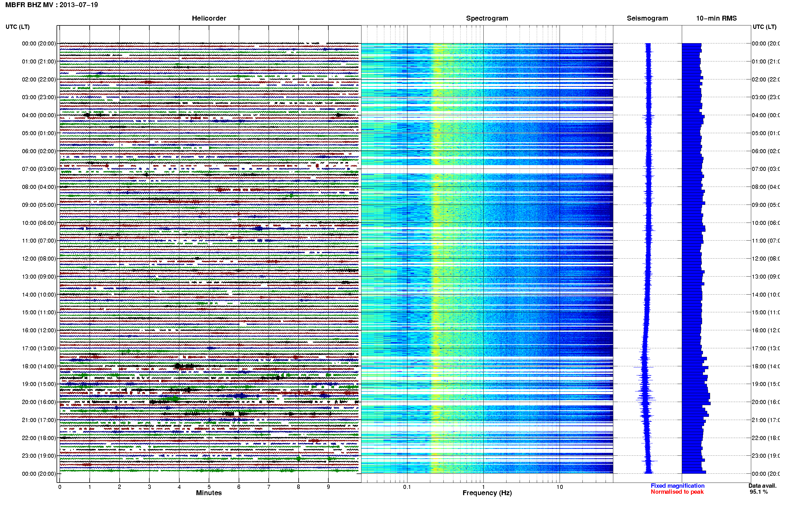Click the 10 Hz frequency tick label
The height and width of the screenshot is (508, 812).
560,487
